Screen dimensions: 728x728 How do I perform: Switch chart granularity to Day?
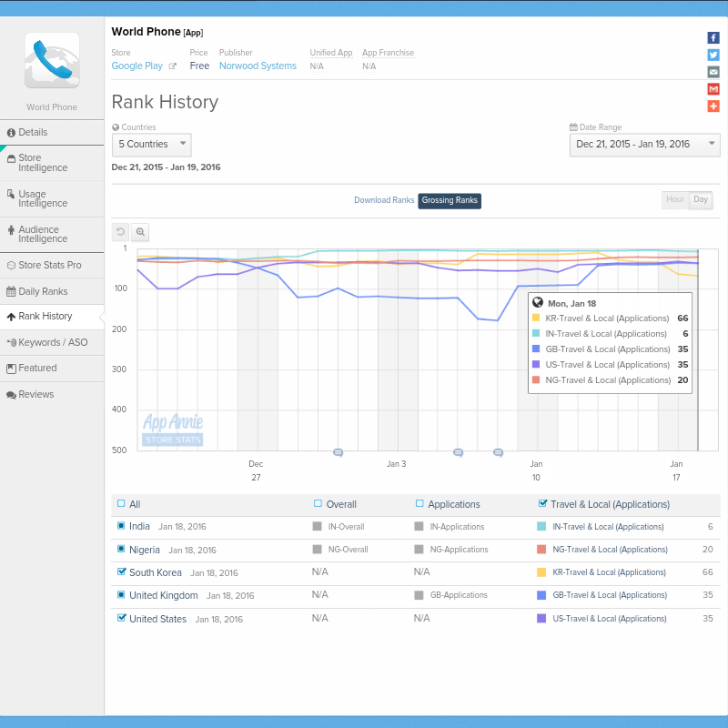pos(701,199)
